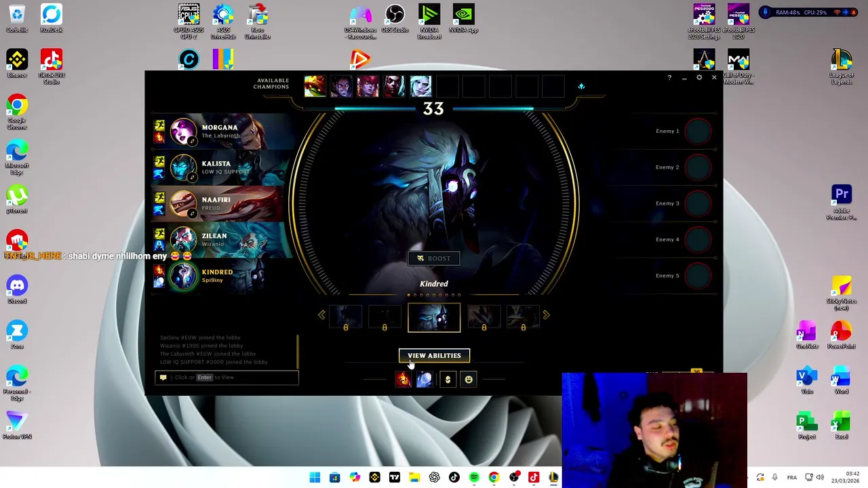Open Adobe Premiere Pro desktop shortcut
This screenshot has height=488, width=868.
click(x=842, y=202)
